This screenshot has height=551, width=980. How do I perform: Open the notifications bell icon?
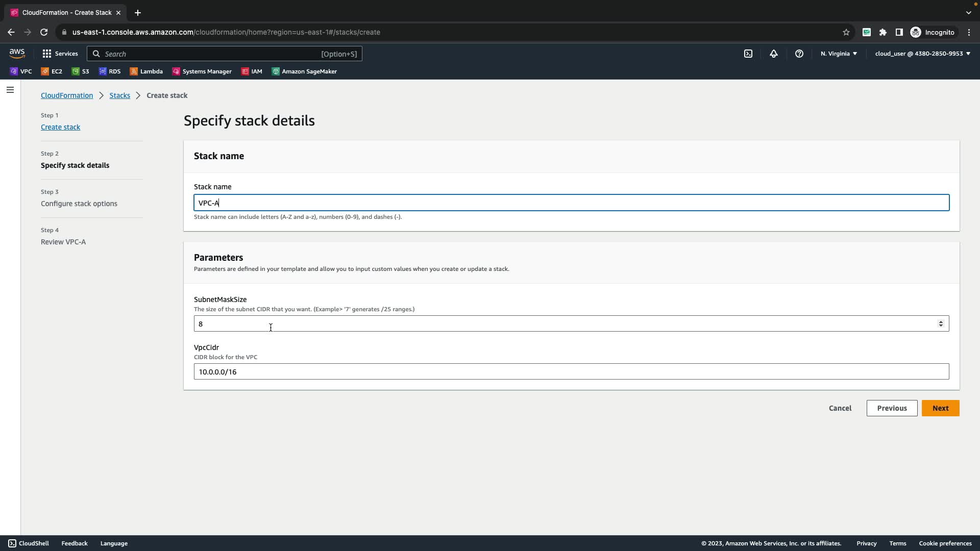(x=773, y=54)
